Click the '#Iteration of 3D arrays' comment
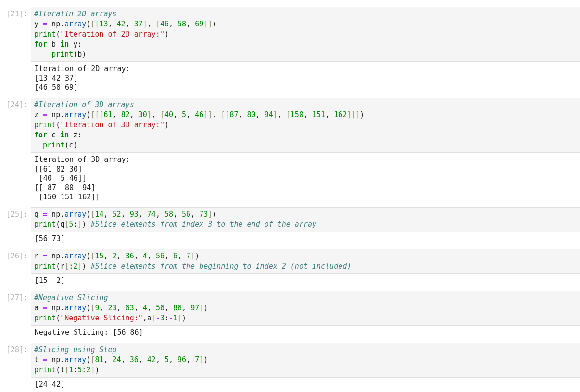This screenshot has height=392, width=580. coord(84,105)
